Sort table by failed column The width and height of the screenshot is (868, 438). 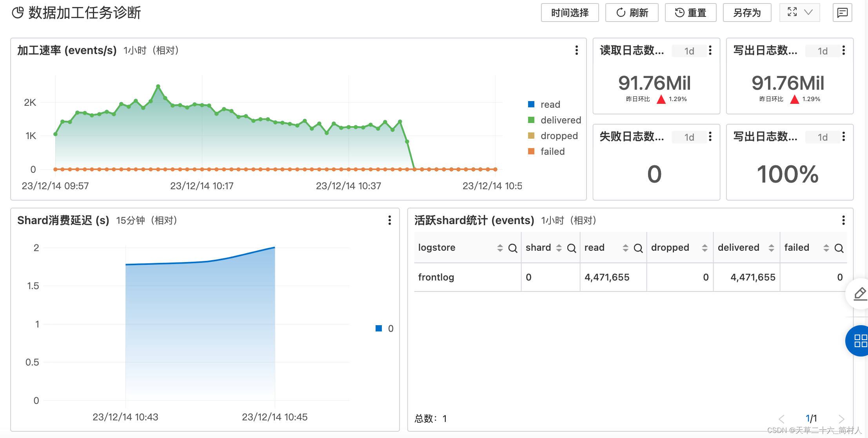(x=826, y=248)
